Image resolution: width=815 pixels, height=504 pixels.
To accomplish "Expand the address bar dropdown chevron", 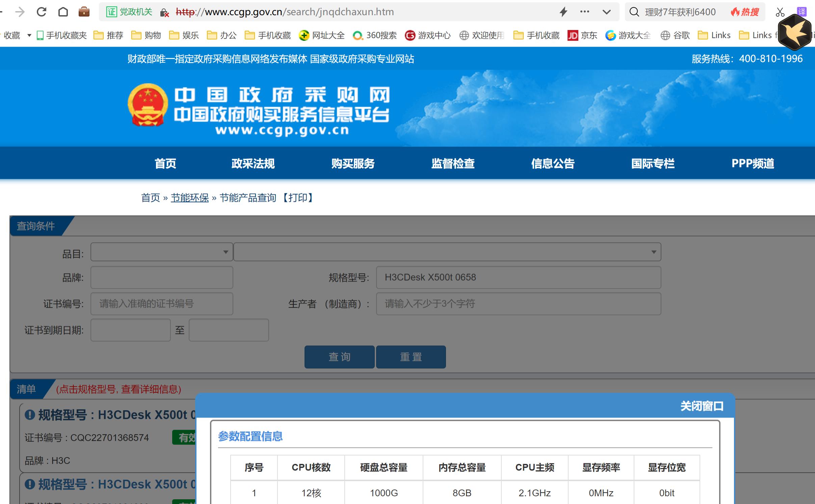I will click(x=607, y=12).
